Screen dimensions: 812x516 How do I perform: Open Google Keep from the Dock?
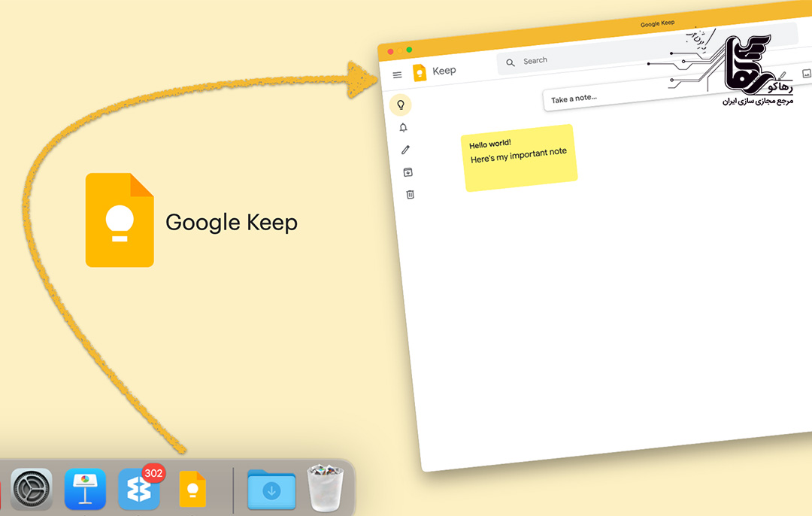pyautogui.click(x=192, y=489)
